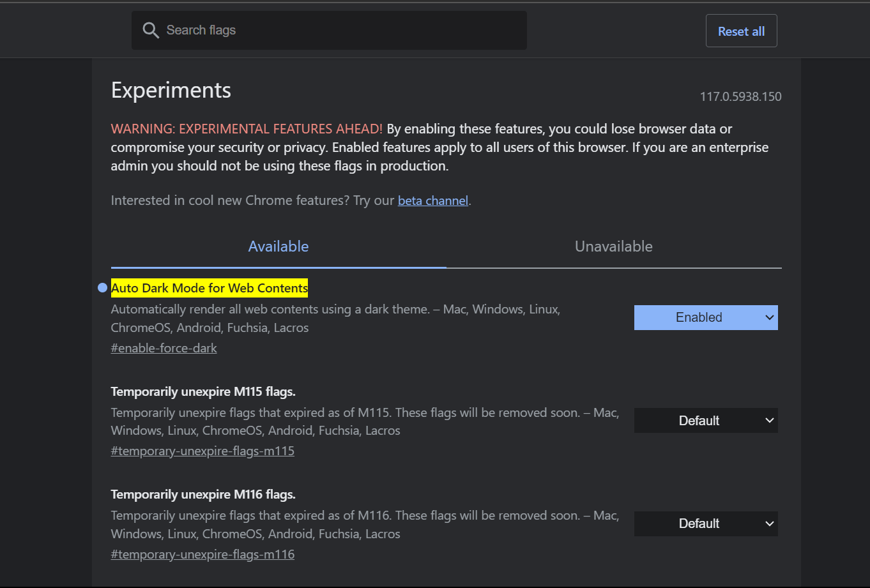Open Default dropdown for M116 flags
The image size is (870, 588).
[706, 524]
